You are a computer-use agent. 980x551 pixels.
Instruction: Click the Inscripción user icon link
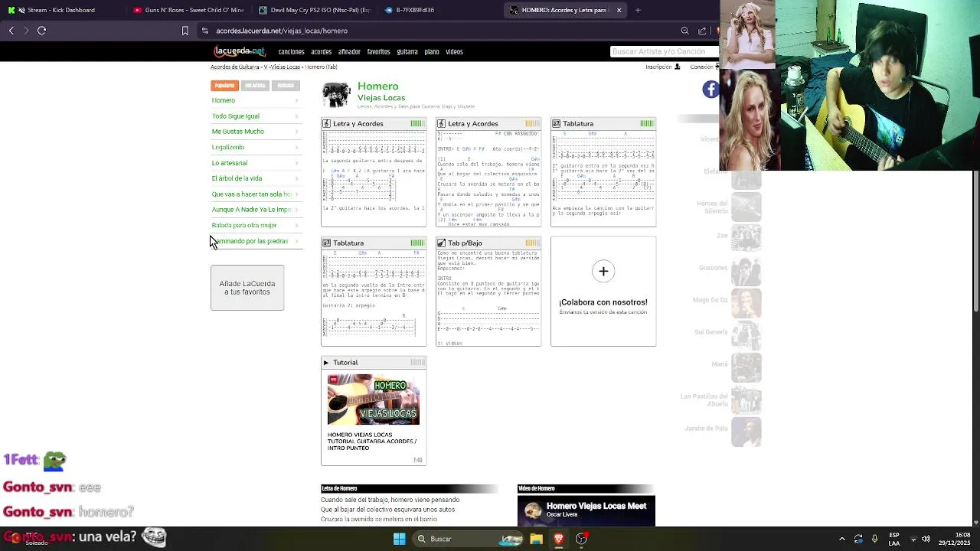(x=663, y=67)
